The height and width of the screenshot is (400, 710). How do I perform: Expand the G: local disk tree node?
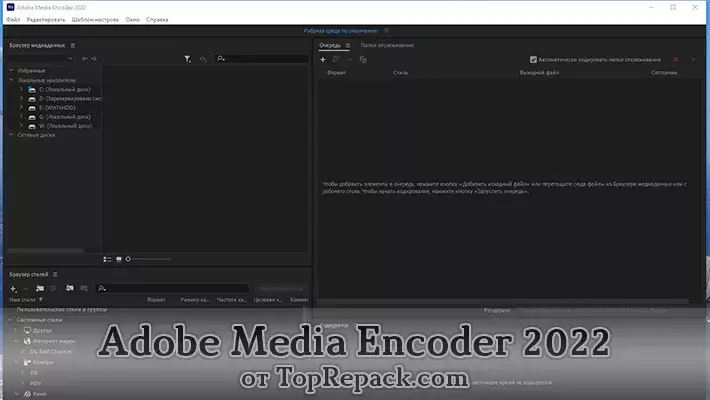[x=21, y=116]
